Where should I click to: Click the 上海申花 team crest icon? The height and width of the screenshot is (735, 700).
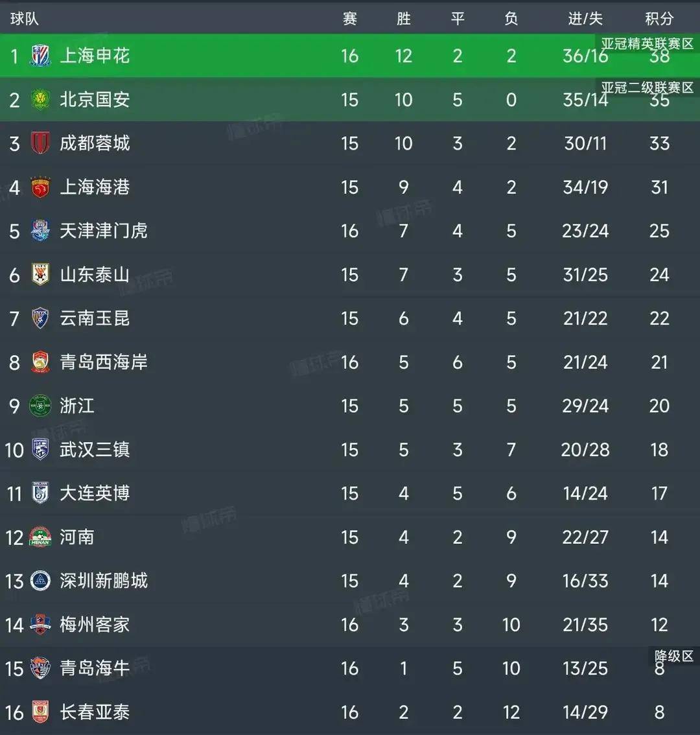pos(40,55)
